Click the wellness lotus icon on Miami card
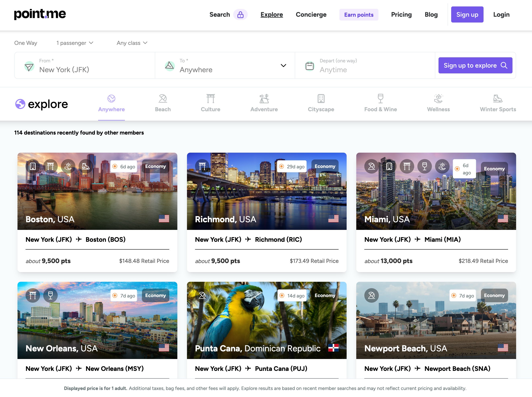 pyautogui.click(x=442, y=166)
